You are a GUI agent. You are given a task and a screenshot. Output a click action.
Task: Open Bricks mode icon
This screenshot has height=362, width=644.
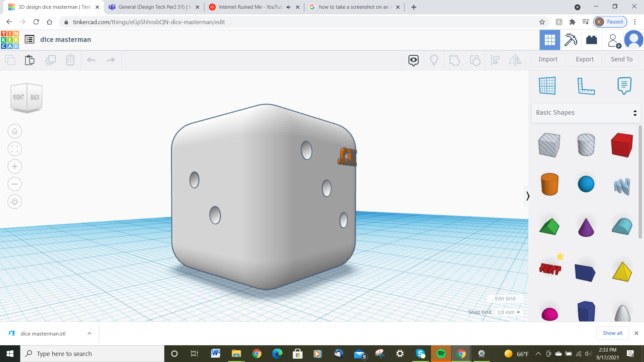pos(591,40)
